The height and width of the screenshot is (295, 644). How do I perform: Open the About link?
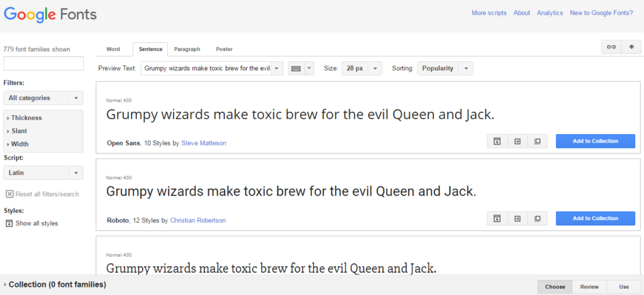[521, 13]
